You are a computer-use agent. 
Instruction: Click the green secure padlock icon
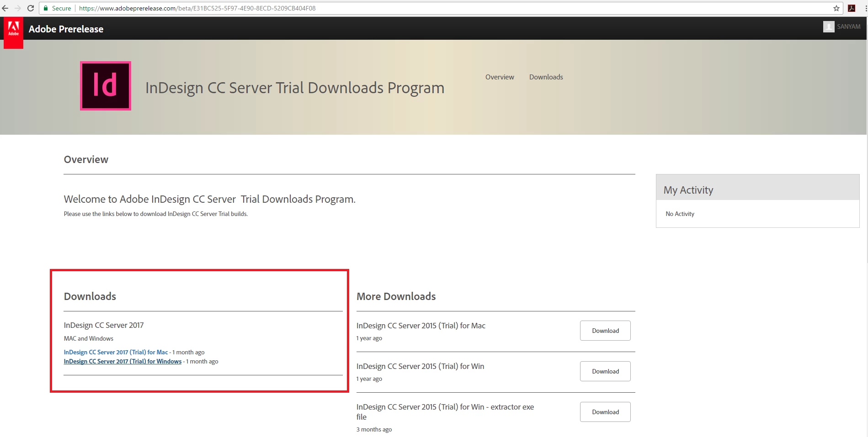[x=46, y=8]
